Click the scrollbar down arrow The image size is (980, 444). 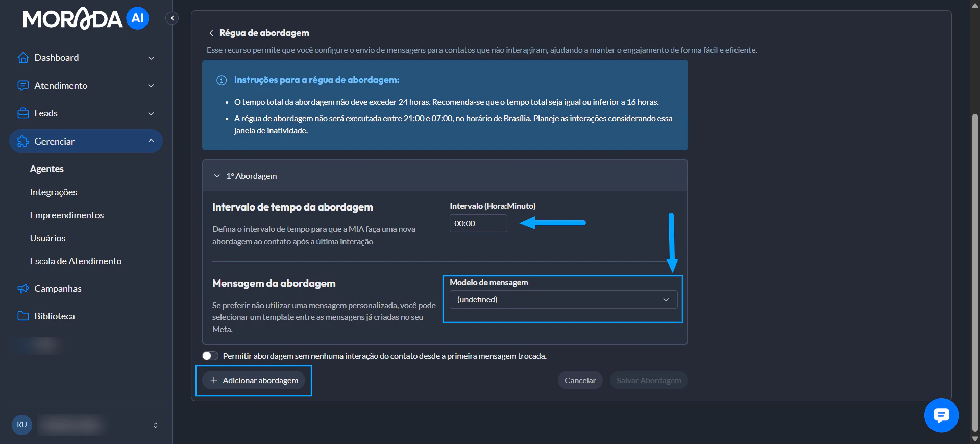point(975,439)
